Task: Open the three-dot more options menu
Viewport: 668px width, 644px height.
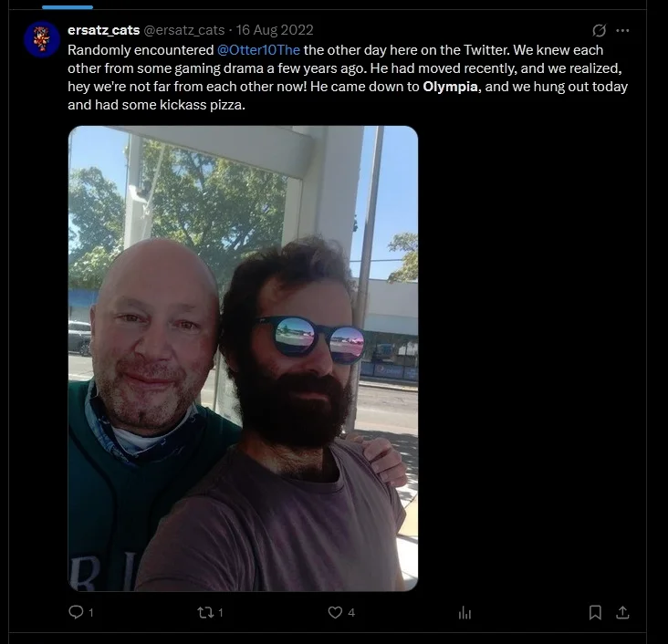Action: [622, 30]
